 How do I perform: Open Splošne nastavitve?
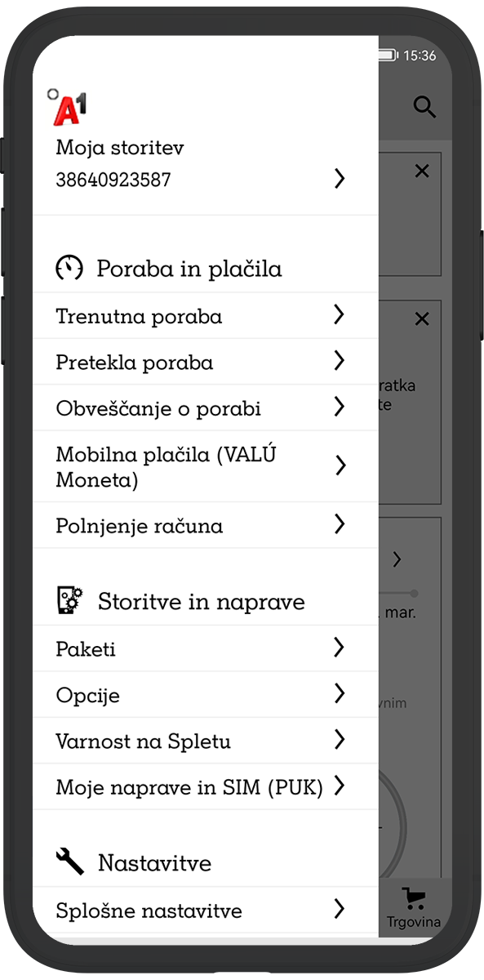tap(206, 910)
